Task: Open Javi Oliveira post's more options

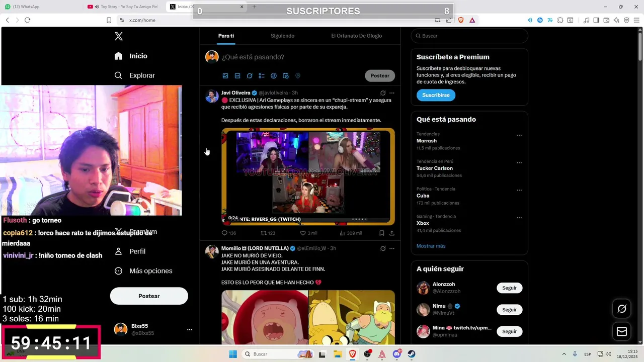Action: coord(392,93)
